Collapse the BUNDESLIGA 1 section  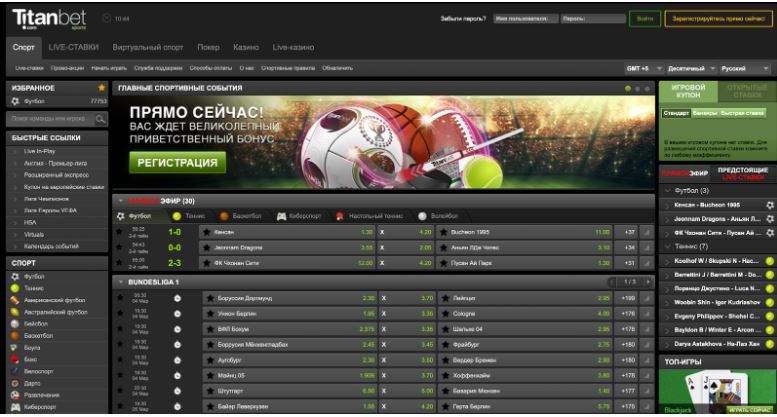coord(121,254)
